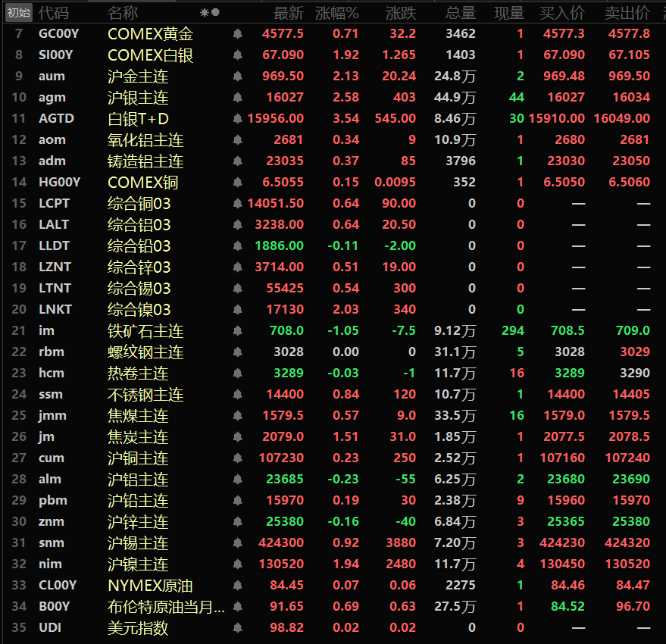Image resolution: width=666 pixels, height=644 pixels.
Task: Open the 沪镍主连 contract name
Action: [x=138, y=564]
